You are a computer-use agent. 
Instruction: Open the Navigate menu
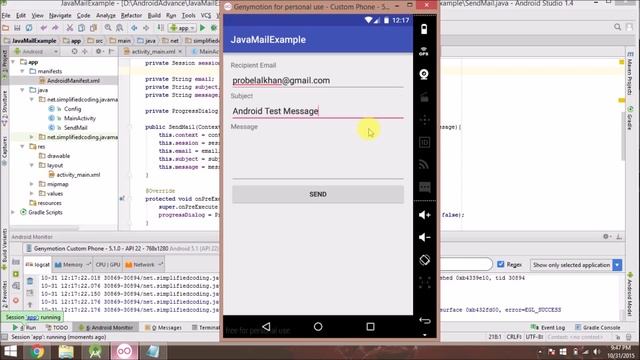click(60, 16)
